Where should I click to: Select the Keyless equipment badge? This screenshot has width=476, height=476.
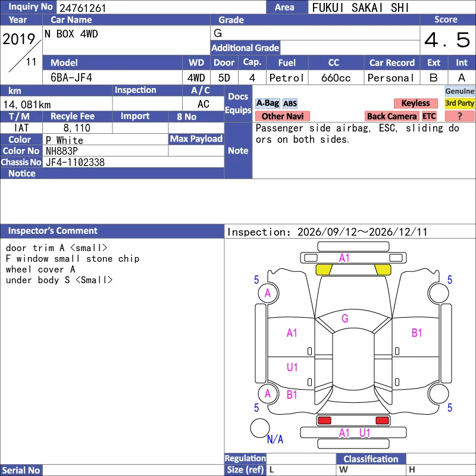point(415,104)
